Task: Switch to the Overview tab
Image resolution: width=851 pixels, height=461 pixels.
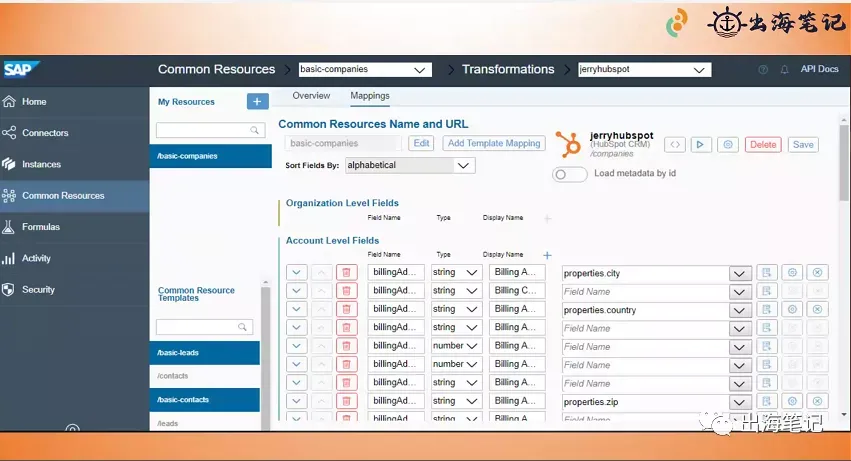Action: 311,96
